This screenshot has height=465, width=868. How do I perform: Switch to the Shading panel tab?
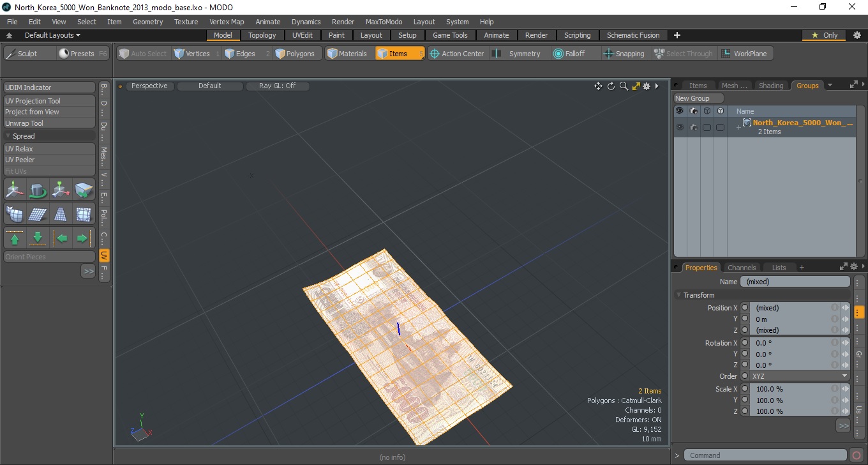pos(770,86)
